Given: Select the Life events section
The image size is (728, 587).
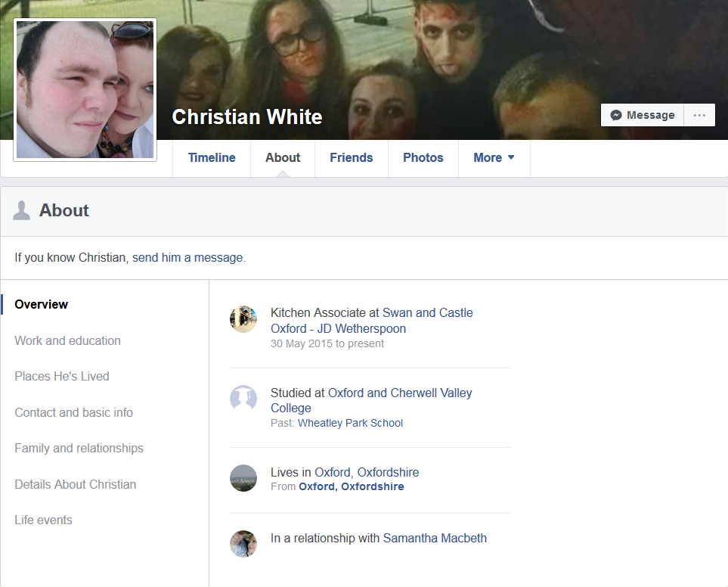Looking at the screenshot, I should (44, 520).
